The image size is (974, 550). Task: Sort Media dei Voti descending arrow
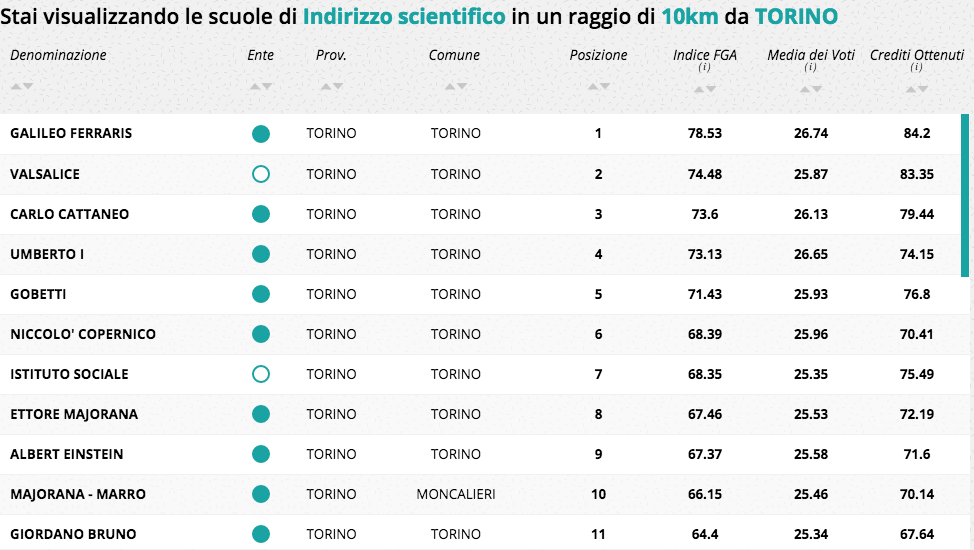[817, 89]
